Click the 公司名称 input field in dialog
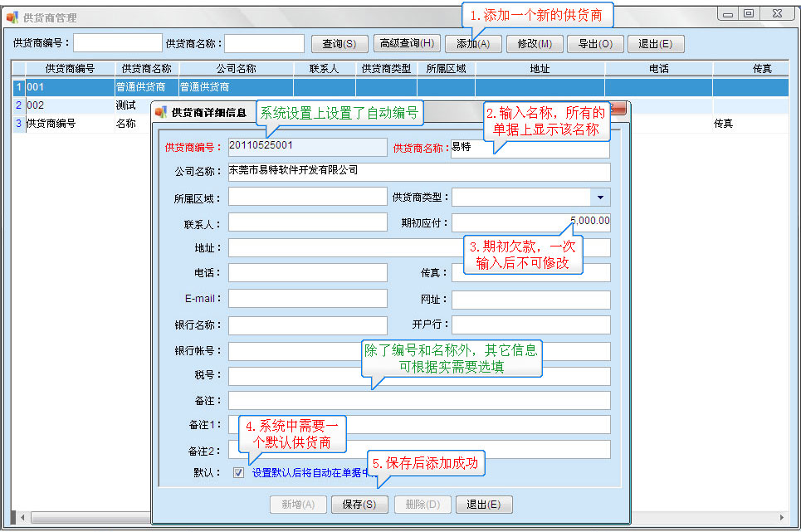Image resolution: width=801 pixels, height=532 pixels. [x=419, y=172]
